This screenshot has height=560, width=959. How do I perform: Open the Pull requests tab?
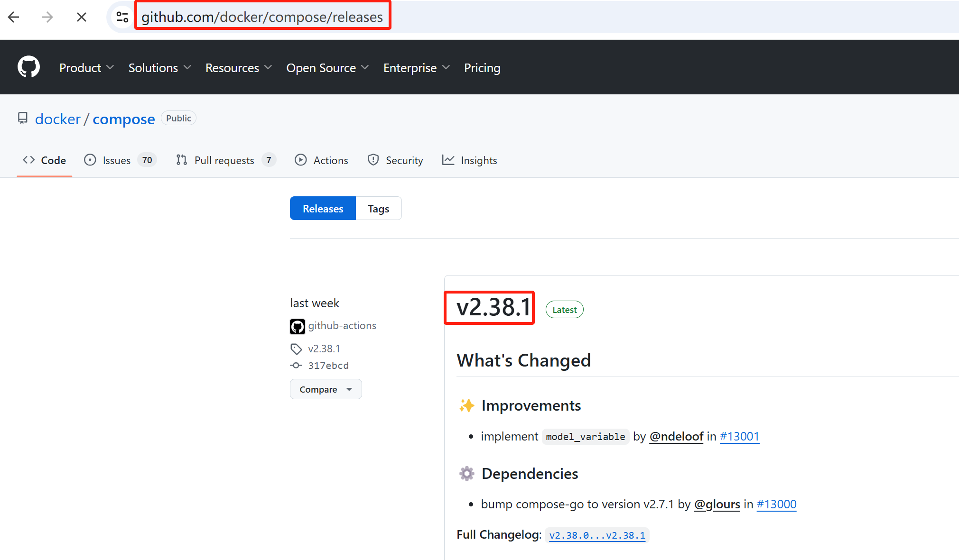pyautogui.click(x=226, y=160)
